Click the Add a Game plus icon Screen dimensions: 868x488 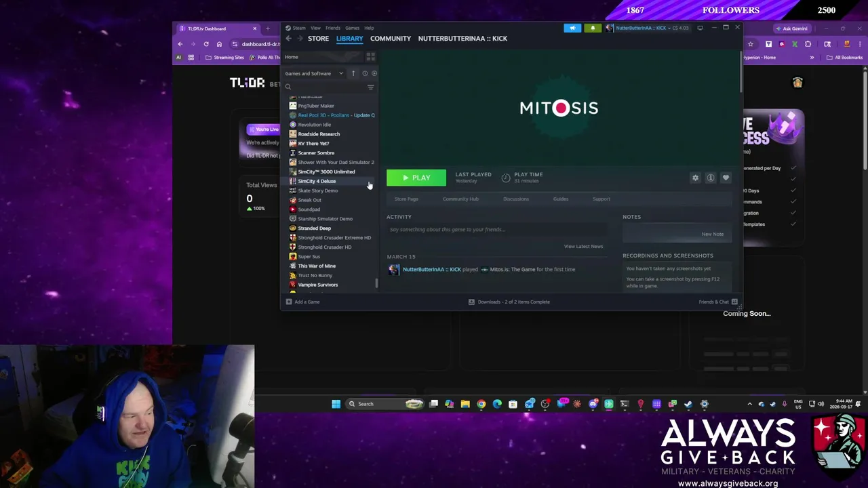(x=289, y=302)
